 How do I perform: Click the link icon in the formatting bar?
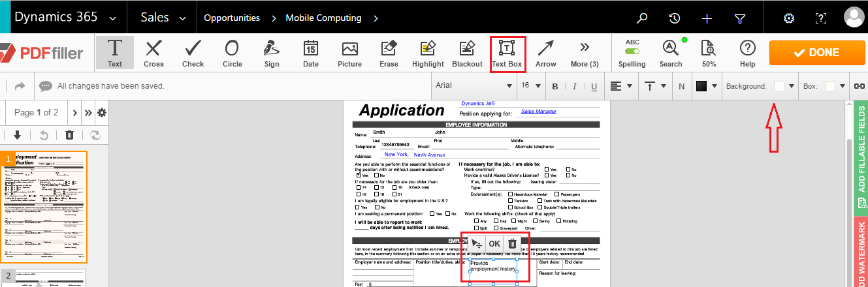(x=860, y=86)
